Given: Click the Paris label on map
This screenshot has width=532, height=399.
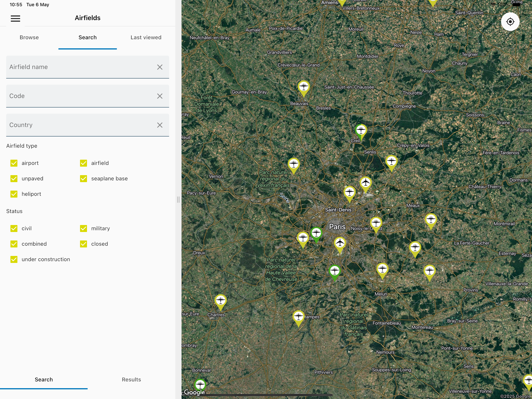Looking at the screenshot, I should [x=337, y=227].
